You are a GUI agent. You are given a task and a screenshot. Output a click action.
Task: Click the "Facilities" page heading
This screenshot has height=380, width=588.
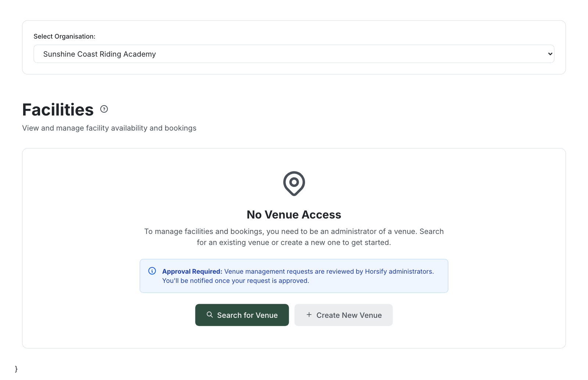point(58,110)
